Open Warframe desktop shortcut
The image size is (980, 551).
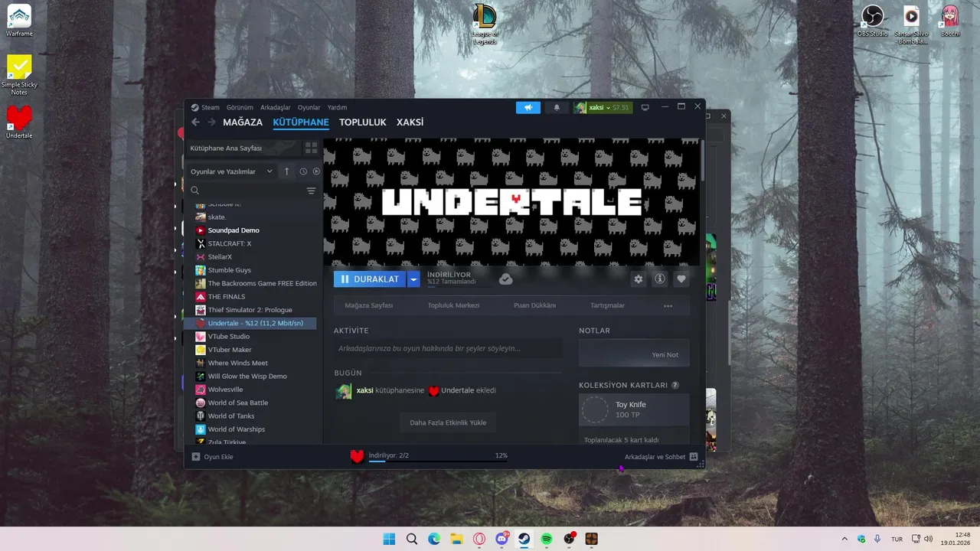tap(19, 21)
